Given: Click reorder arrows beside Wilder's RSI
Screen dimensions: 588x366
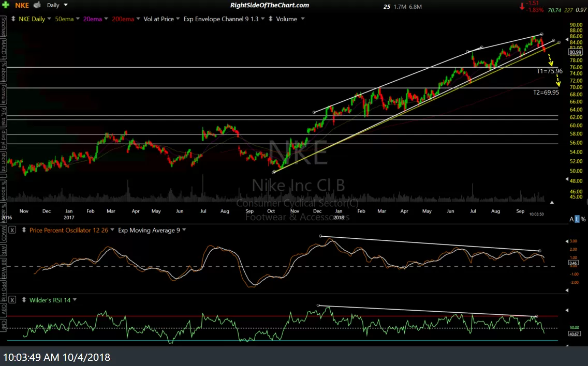Looking at the screenshot, I should click(x=24, y=300).
